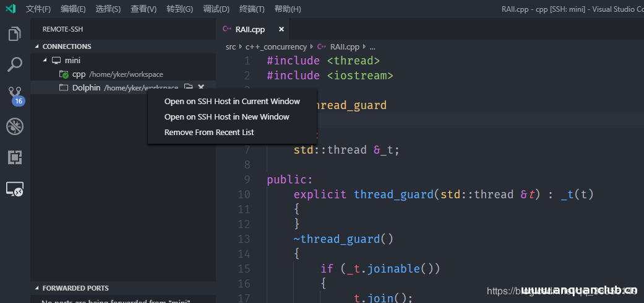Click the #include <iostream> line

click(x=330, y=76)
